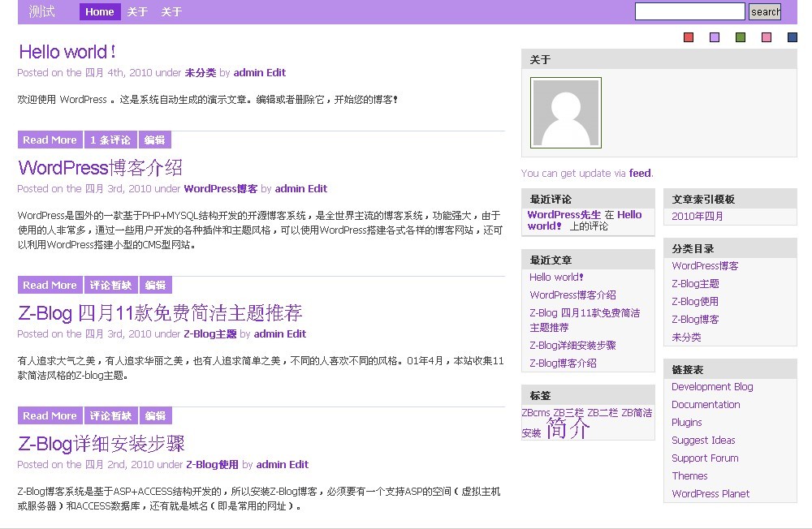Open Plugins link in 链接表
The height and width of the screenshot is (529, 812).
687,423
